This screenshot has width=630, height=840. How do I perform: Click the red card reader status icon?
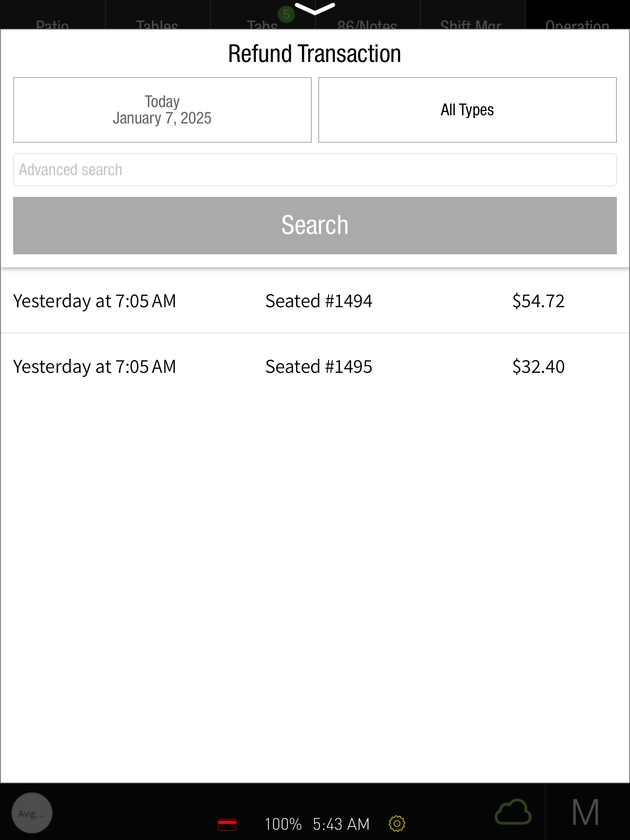(227, 824)
